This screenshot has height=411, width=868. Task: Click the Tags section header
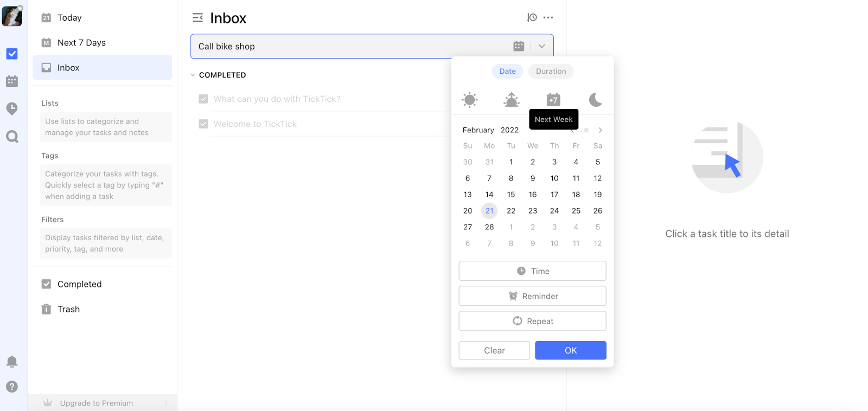click(50, 156)
